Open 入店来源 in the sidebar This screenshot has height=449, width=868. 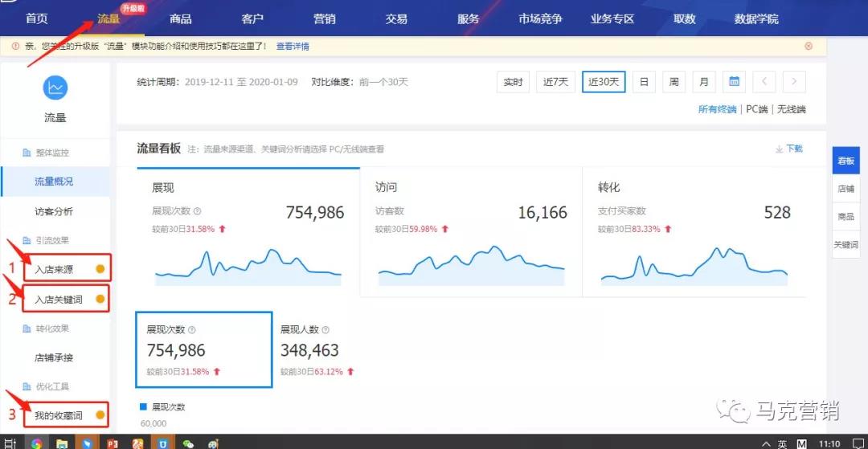pyautogui.click(x=54, y=270)
